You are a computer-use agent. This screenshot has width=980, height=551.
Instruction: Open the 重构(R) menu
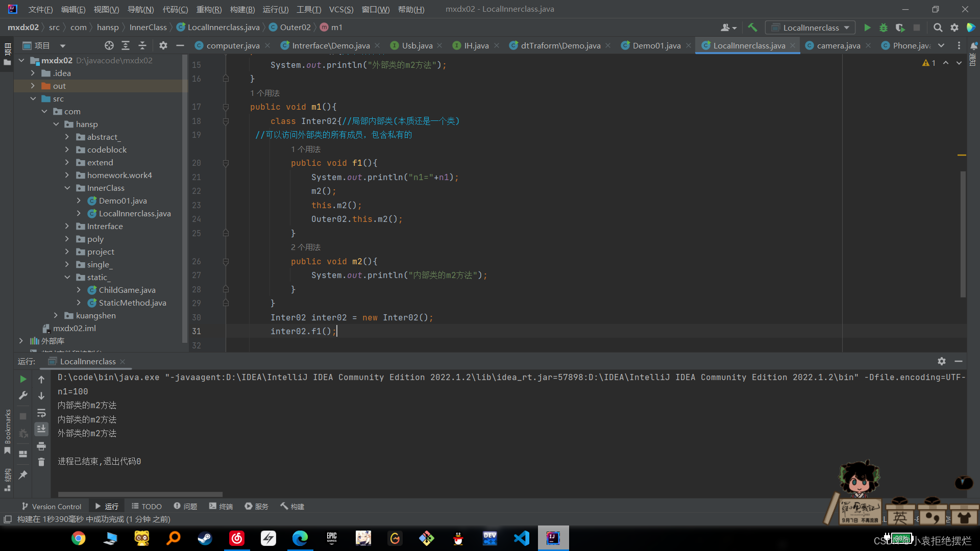(x=209, y=9)
